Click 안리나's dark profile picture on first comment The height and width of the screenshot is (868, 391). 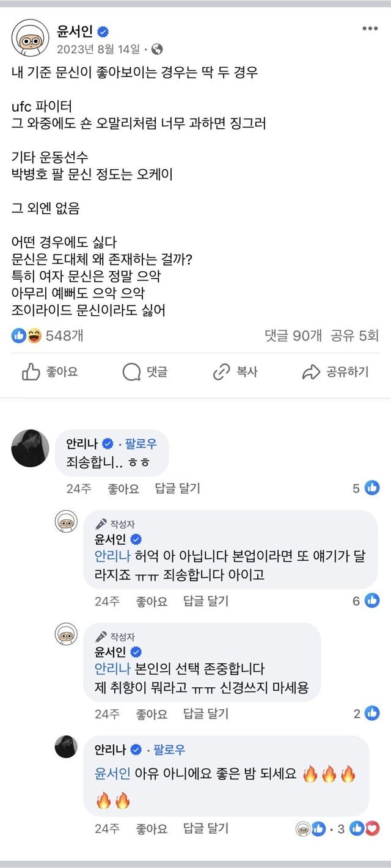pos(30,448)
